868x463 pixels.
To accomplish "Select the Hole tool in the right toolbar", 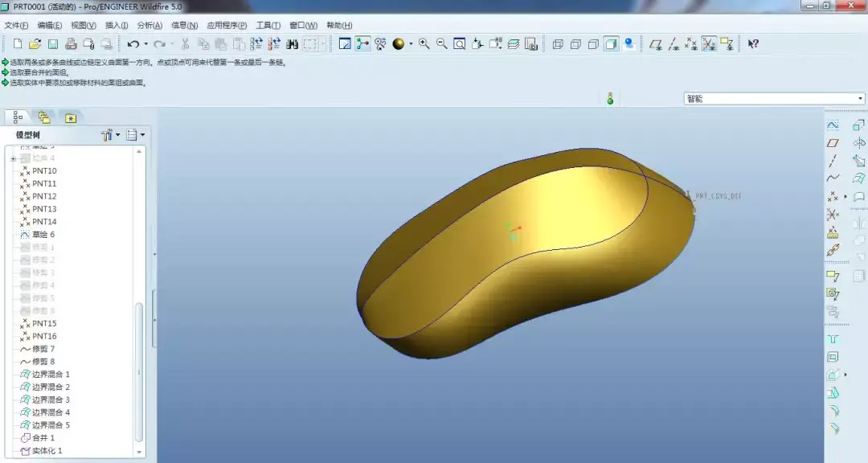I will [x=833, y=339].
